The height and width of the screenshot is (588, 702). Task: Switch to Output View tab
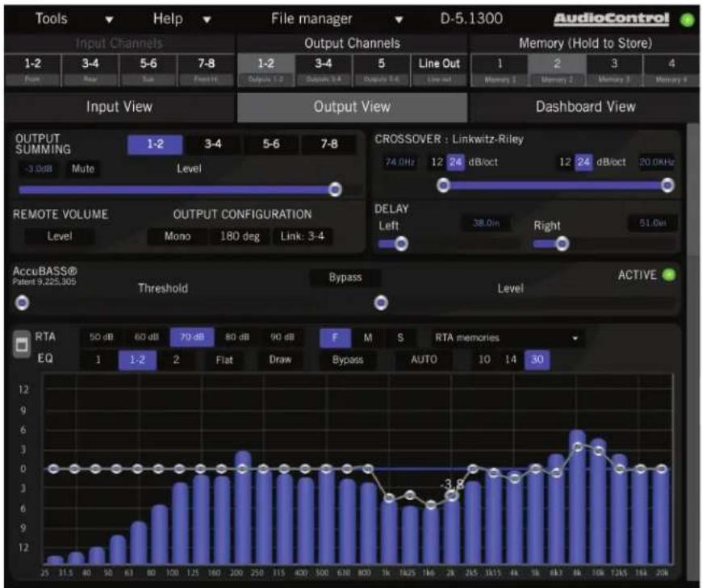[352, 107]
